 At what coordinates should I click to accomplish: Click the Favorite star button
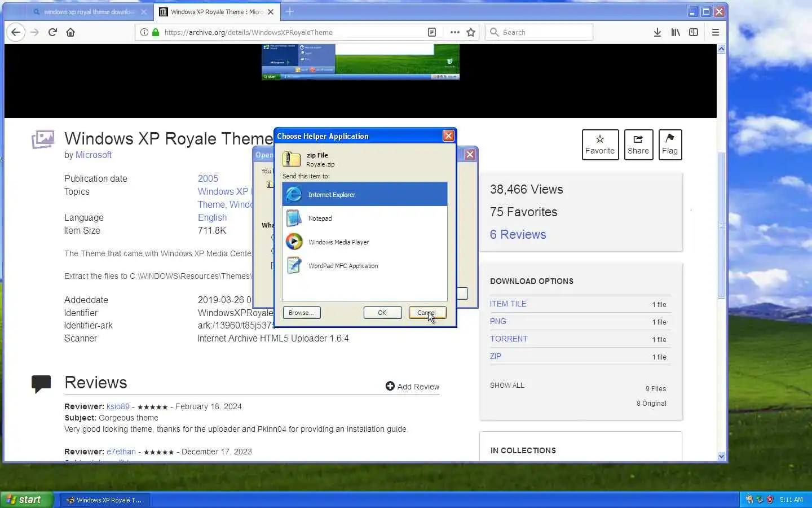click(x=600, y=144)
